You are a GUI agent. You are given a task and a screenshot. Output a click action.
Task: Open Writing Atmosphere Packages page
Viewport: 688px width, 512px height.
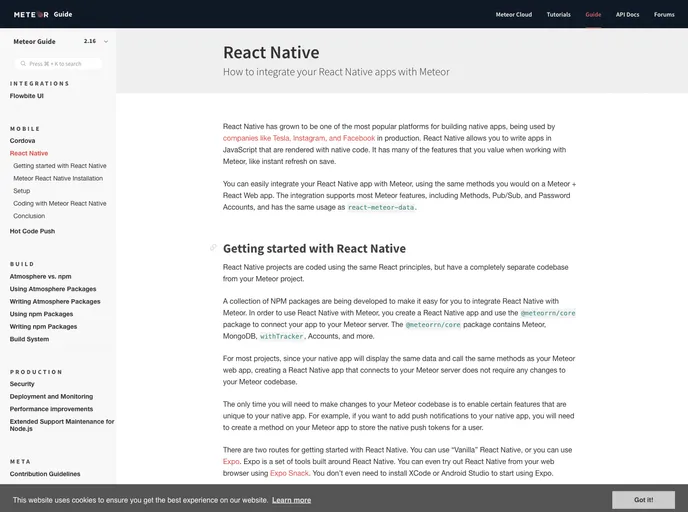(55, 301)
